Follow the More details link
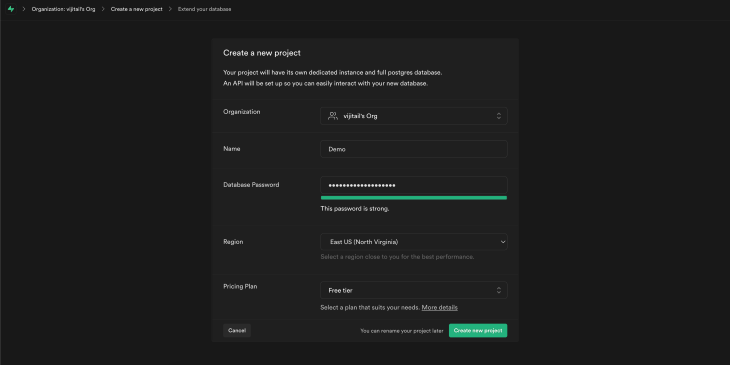Viewport: 730px width, 365px height. click(439, 307)
